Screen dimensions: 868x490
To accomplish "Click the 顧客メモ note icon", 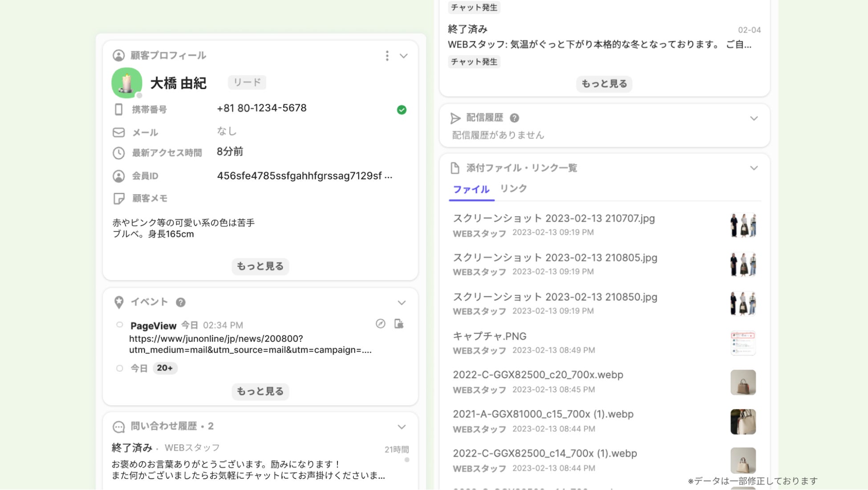I will point(119,199).
